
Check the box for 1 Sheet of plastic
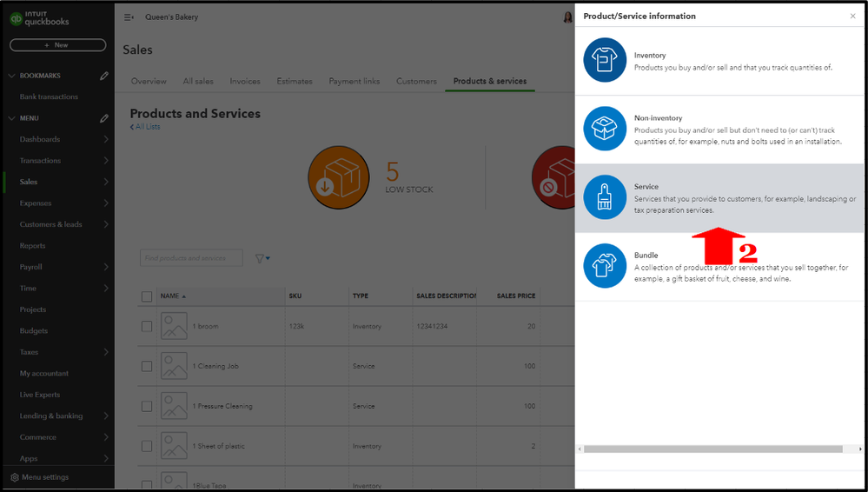pyautogui.click(x=147, y=446)
